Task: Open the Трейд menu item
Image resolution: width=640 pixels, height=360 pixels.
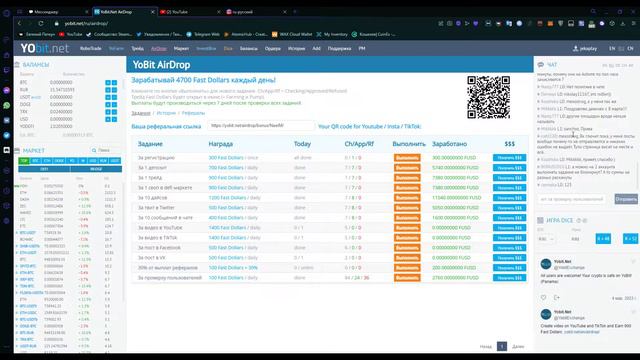Action: pos(137,49)
